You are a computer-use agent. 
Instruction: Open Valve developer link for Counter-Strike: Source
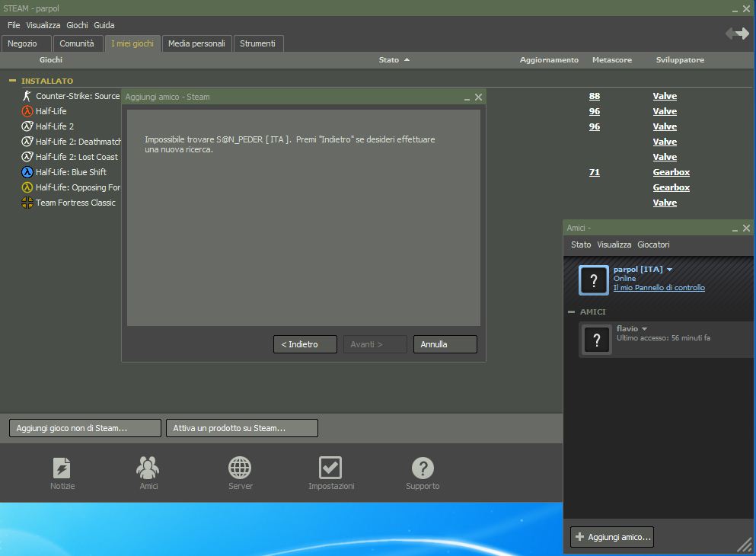point(665,96)
